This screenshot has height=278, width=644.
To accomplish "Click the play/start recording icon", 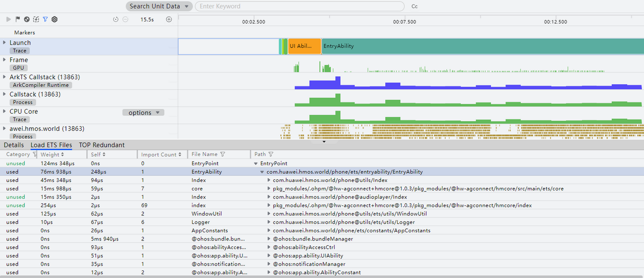I will (8, 19).
